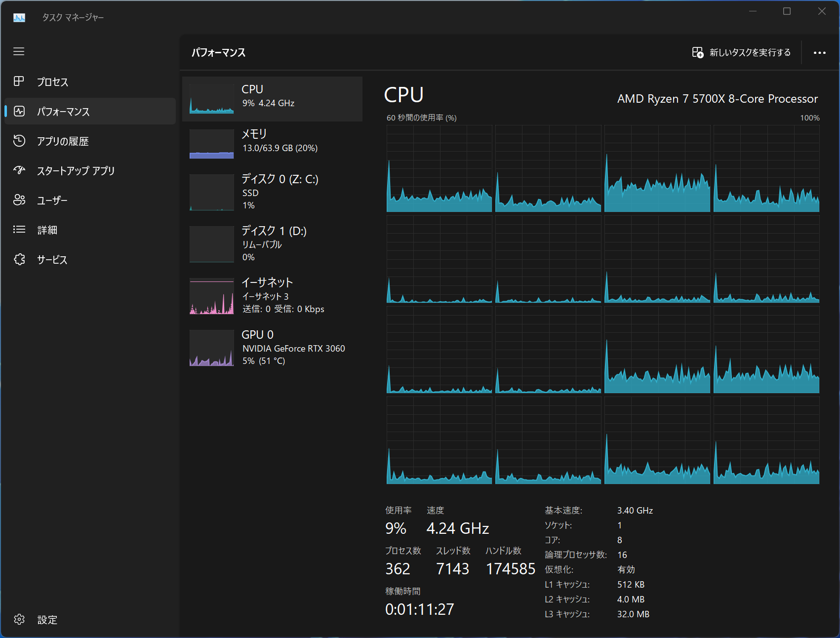Click the Settings gear icon
This screenshot has width=840, height=638.
point(19,619)
